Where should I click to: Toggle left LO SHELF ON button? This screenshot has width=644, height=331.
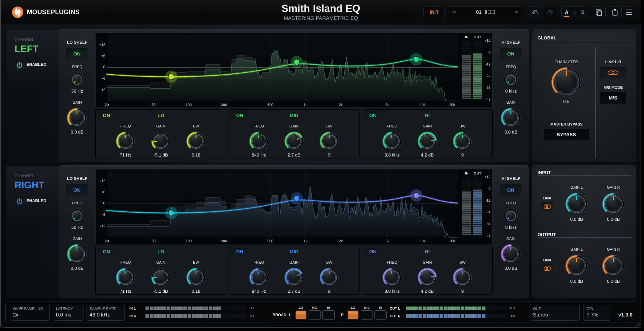tap(77, 54)
